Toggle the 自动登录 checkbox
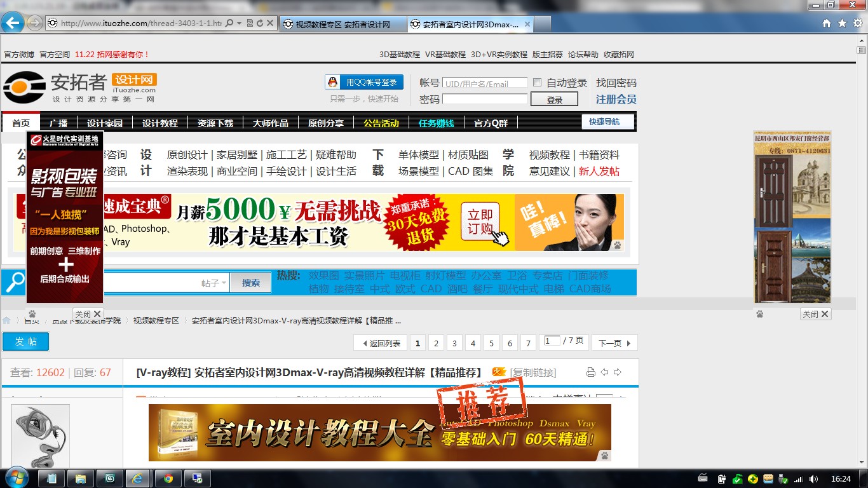Screen dimensions: 868x488 [x=538, y=83]
